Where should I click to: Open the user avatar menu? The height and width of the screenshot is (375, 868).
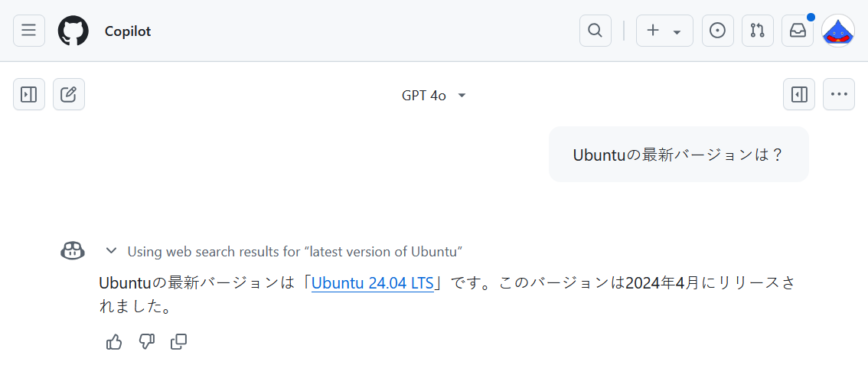838,31
